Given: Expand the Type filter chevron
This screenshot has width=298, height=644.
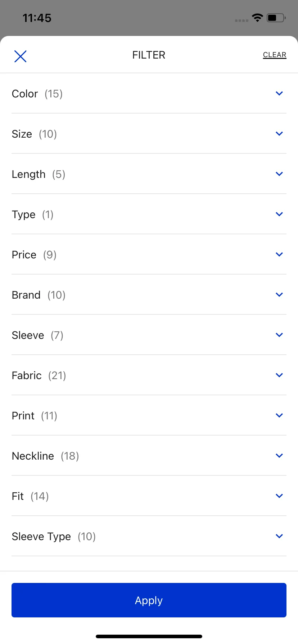Looking at the screenshot, I should click(279, 214).
